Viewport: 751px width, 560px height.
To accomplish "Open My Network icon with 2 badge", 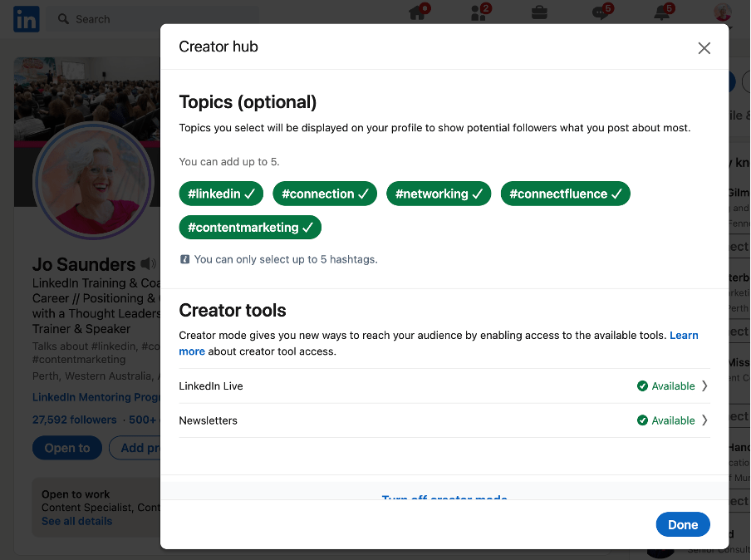I will coord(479,12).
